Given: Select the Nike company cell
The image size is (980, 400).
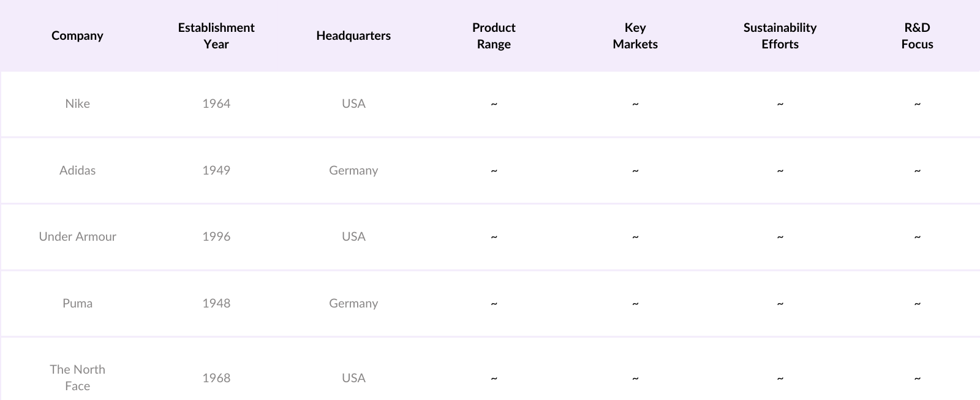Looking at the screenshot, I should pyautogui.click(x=77, y=104).
